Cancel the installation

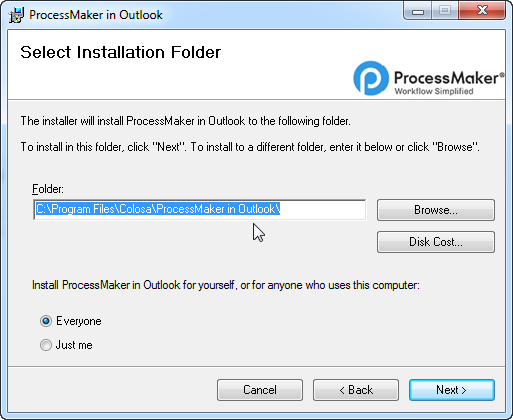(260, 390)
